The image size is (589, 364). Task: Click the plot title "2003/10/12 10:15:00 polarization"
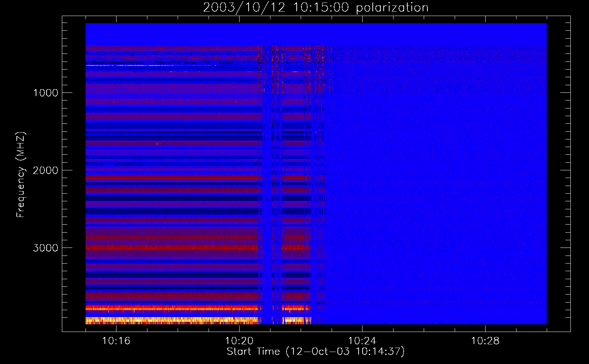[316, 7]
